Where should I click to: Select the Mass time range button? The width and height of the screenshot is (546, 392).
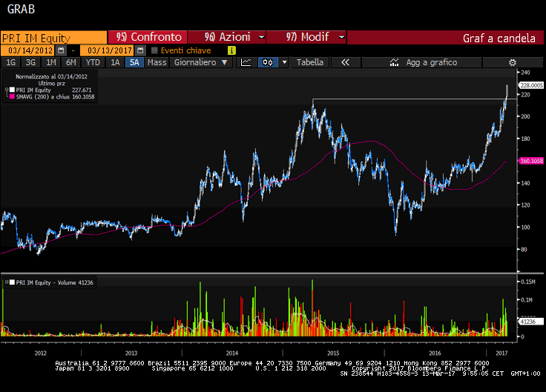[157, 63]
